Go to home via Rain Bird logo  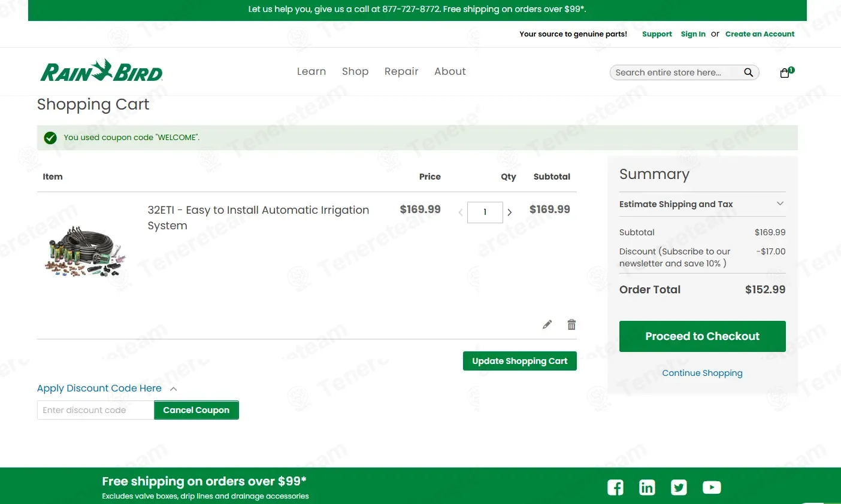pos(102,71)
